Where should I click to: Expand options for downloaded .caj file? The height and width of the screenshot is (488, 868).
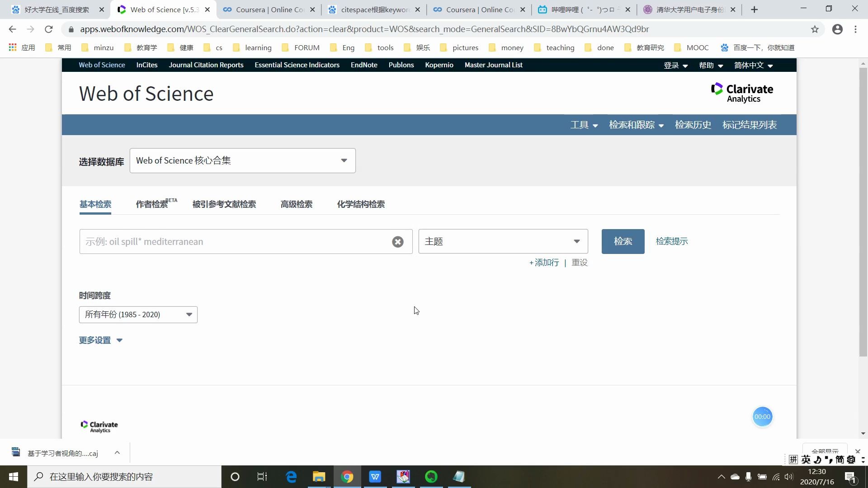(117, 452)
